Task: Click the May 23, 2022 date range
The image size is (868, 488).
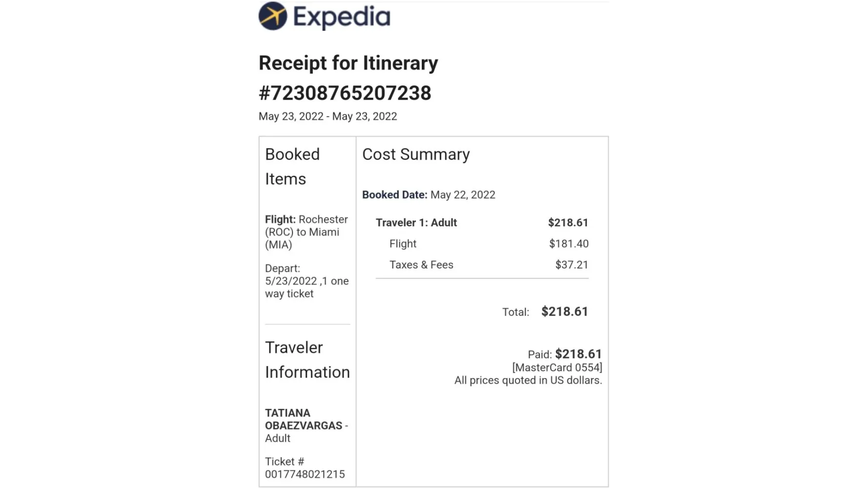Action: [x=328, y=117]
